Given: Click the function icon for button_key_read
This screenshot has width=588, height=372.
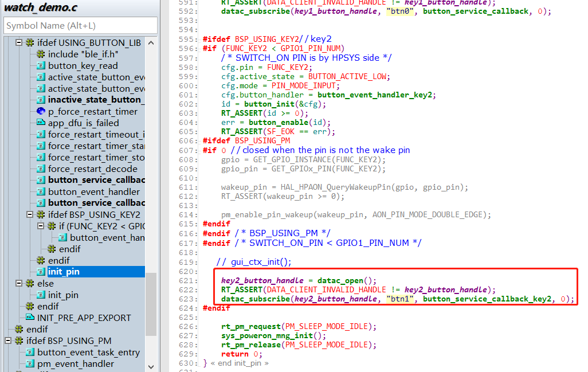Looking at the screenshot, I should pyautogui.click(x=41, y=66).
